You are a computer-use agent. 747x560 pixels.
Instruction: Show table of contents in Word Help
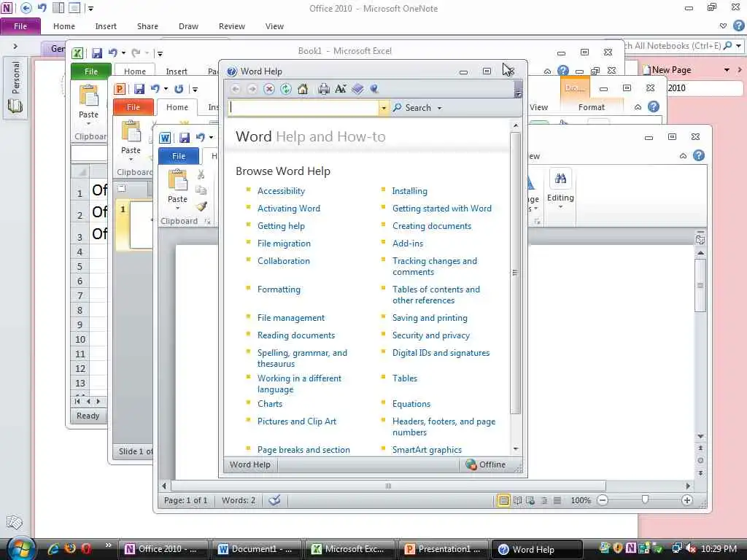tap(357, 89)
